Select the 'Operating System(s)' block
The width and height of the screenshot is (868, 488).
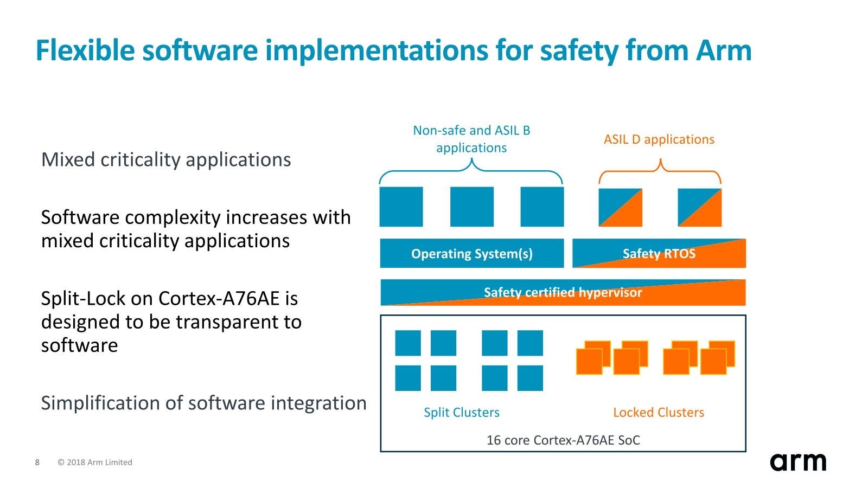(472, 253)
